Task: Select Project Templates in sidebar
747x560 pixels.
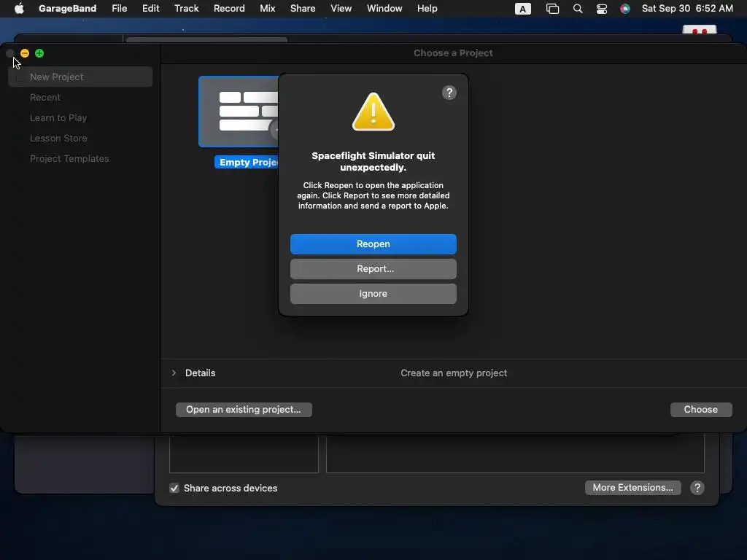Action: coord(69,158)
